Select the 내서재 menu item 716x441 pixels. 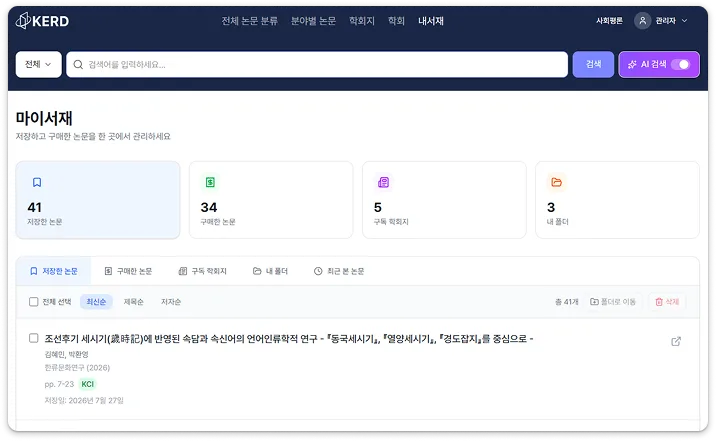431,21
